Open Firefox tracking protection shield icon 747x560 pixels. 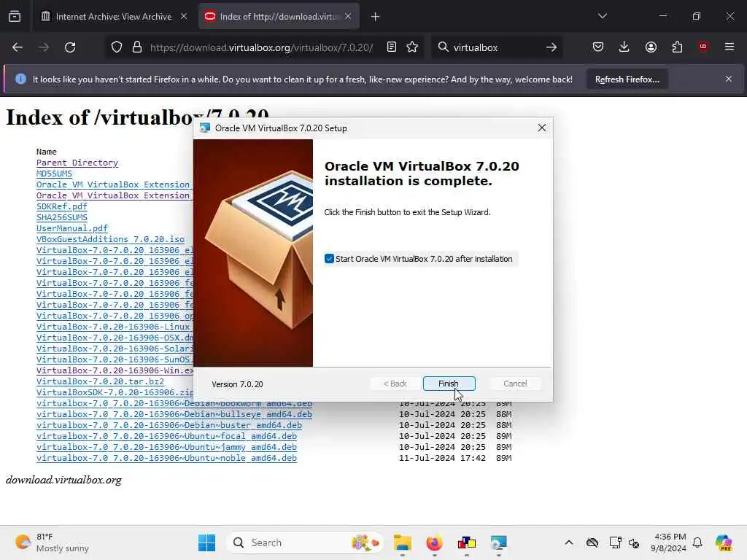pos(117,47)
